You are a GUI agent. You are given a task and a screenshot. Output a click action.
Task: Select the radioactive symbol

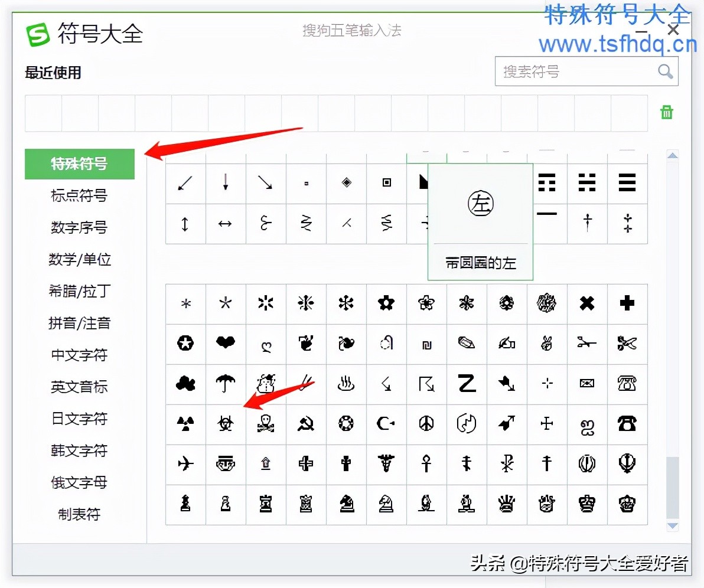185,424
